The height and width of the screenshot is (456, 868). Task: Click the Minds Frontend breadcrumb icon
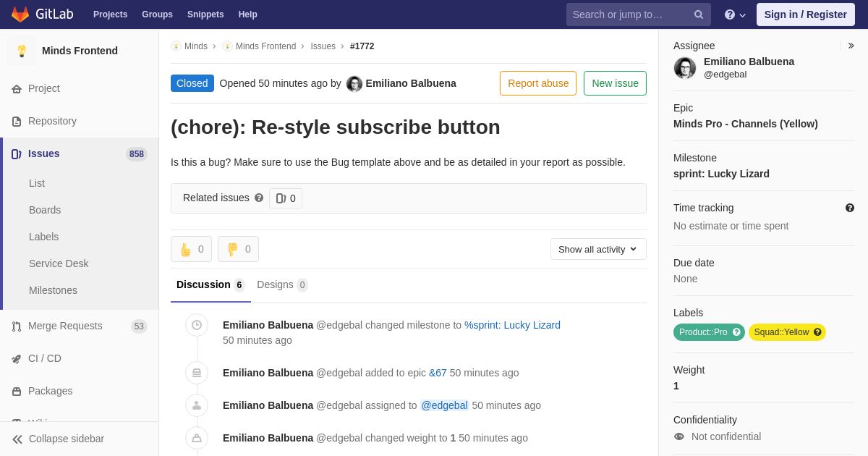227,46
